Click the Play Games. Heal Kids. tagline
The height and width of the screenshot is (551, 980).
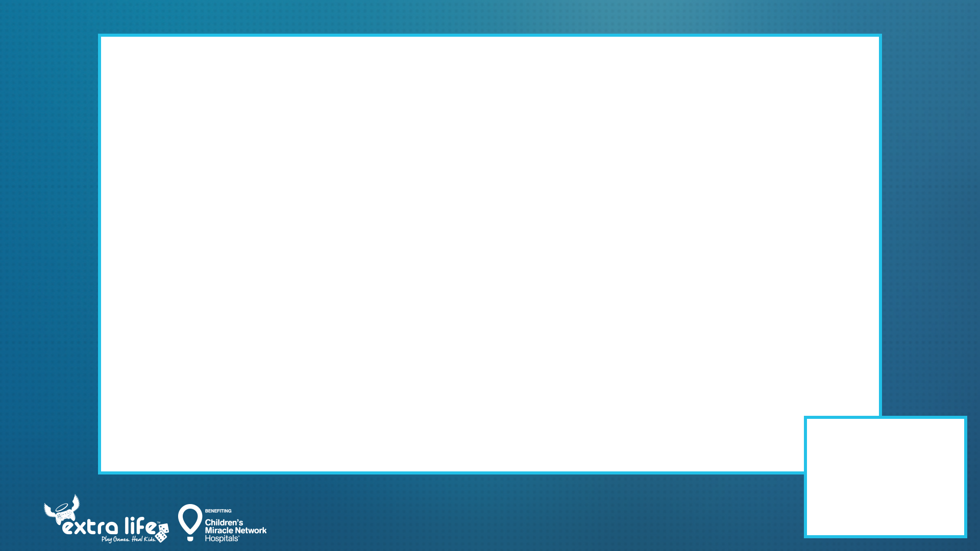click(129, 538)
